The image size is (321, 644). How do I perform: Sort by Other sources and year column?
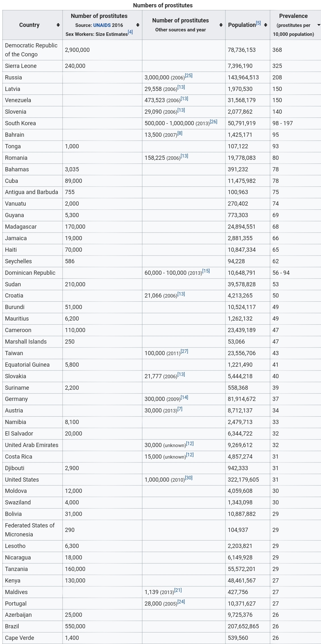(221, 25)
